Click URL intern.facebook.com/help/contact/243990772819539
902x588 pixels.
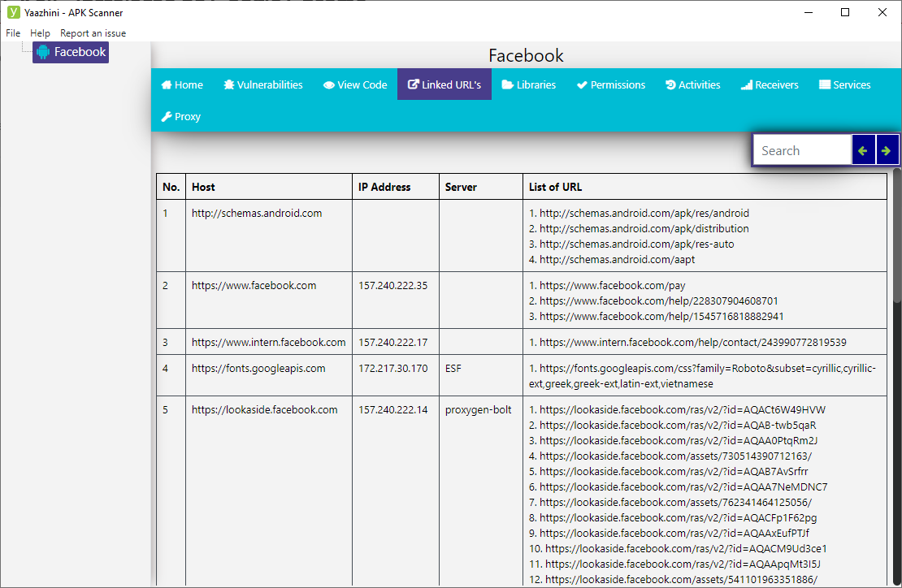692,343
